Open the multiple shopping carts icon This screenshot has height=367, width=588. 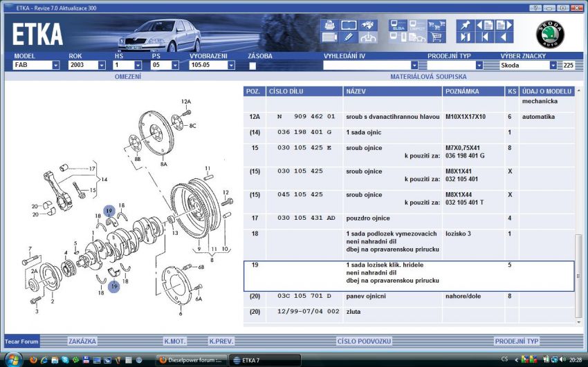coord(437,25)
